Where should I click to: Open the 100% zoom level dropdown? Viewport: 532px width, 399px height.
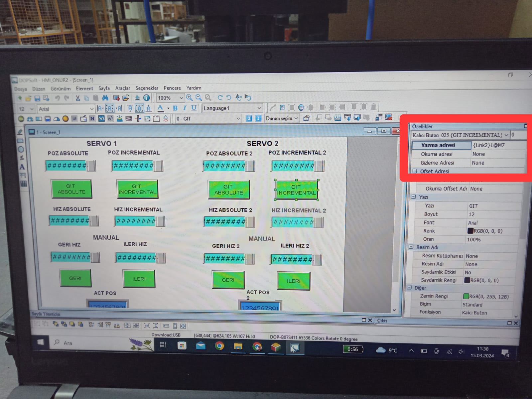pos(181,98)
